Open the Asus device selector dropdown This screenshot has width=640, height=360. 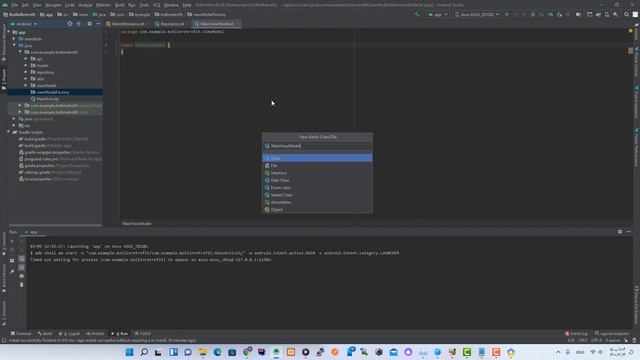click(477, 14)
